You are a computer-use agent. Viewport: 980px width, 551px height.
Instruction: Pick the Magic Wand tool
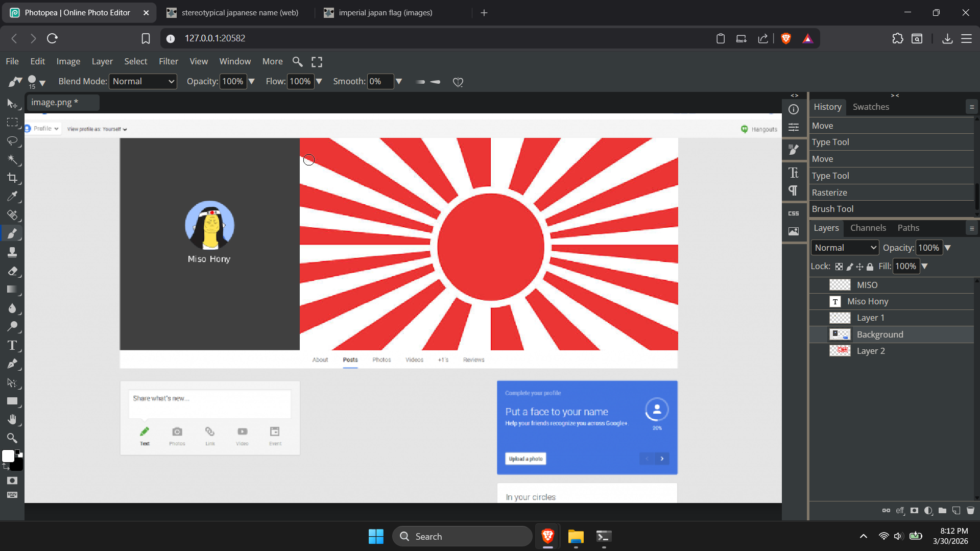click(x=12, y=159)
